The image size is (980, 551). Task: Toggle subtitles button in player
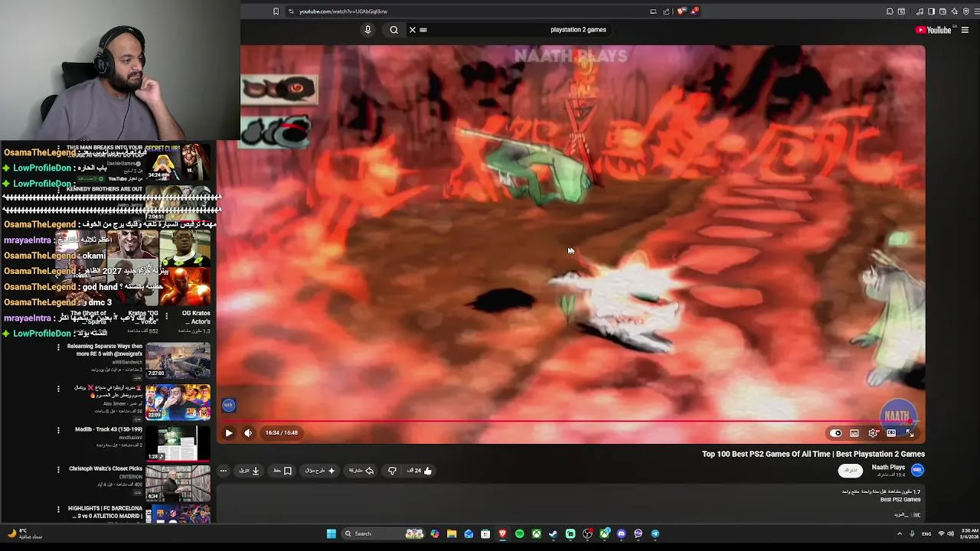[854, 433]
